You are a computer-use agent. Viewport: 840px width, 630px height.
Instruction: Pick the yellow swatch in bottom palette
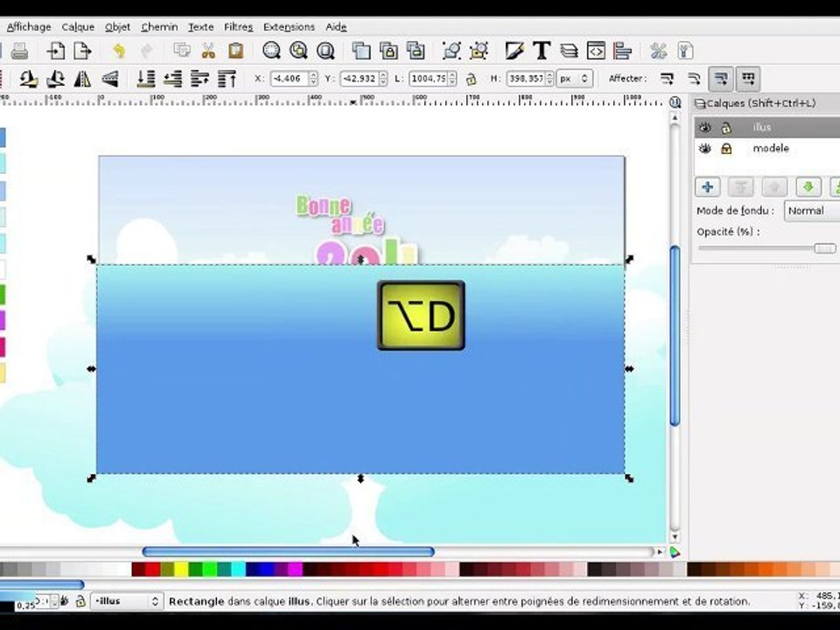pyautogui.click(x=181, y=569)
